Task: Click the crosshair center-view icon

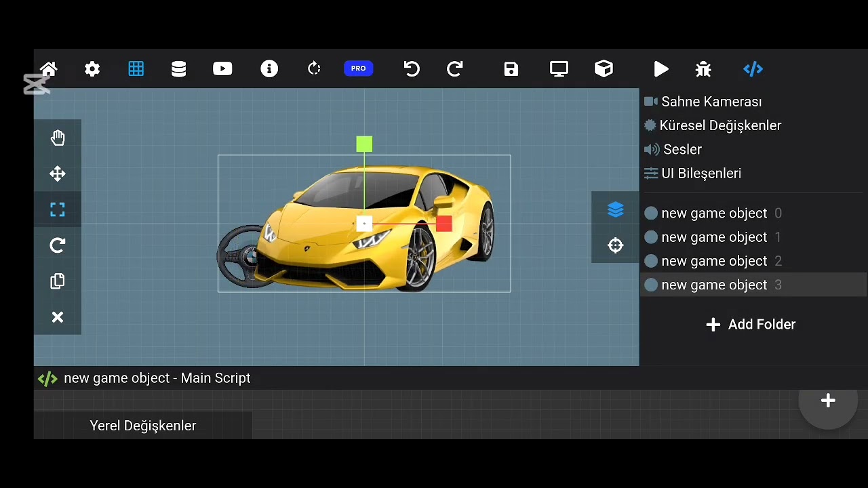Action: (615, 245)
